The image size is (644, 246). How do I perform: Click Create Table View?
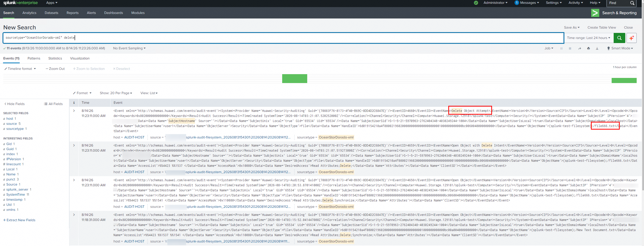[x=602, y=27]
